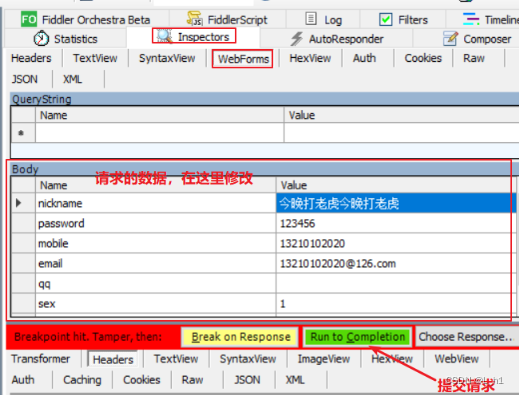Select the response WebView tab
This screenshot has height=395, width=519.
pyautogui.click(x=456, y=359)
